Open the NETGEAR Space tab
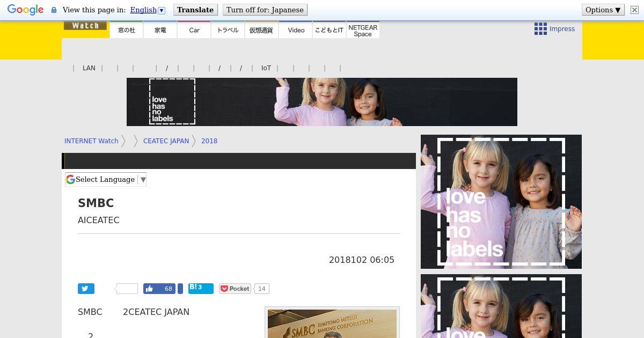 [363, 30]
